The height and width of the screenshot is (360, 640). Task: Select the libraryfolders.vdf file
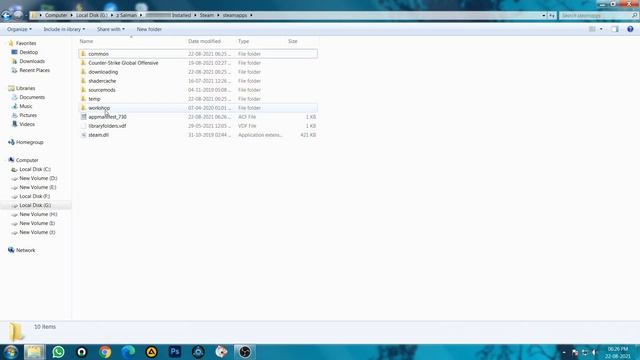(x=198, y=126)
